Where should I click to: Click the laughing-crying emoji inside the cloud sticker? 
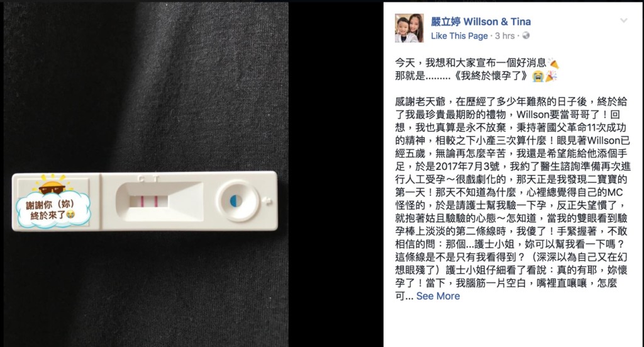click(70, 214)
